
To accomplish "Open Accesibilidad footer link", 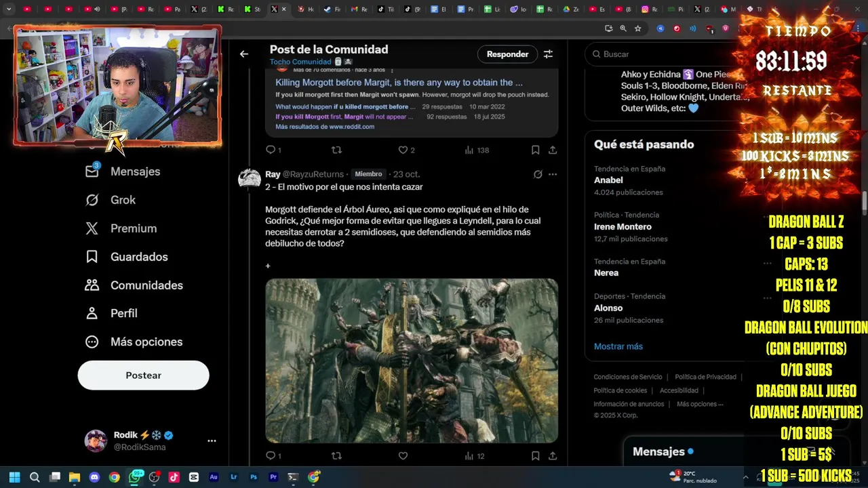I will [679, 390].
